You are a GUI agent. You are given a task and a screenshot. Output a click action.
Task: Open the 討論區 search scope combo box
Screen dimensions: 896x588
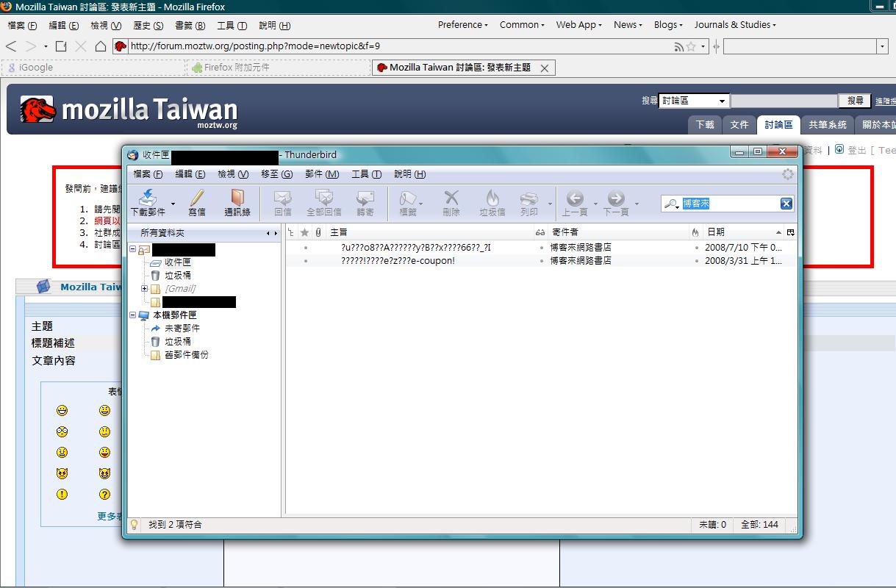click(x=694, y=101)
